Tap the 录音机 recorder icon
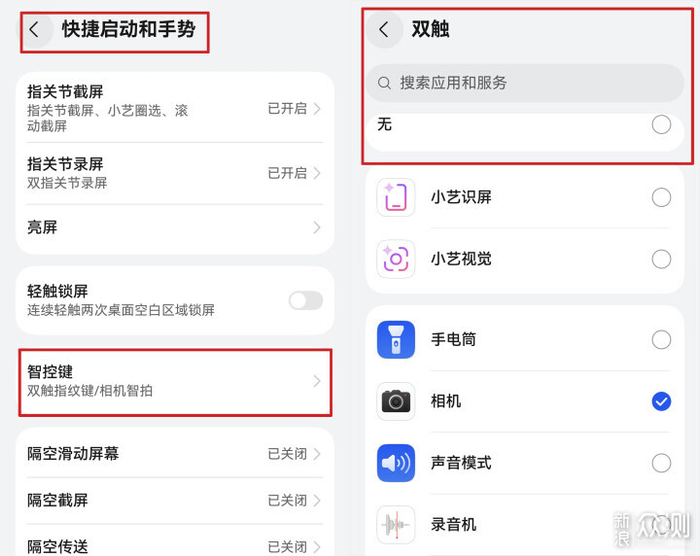700x556 pixels. pyautogui.click(x=396, y=525)
